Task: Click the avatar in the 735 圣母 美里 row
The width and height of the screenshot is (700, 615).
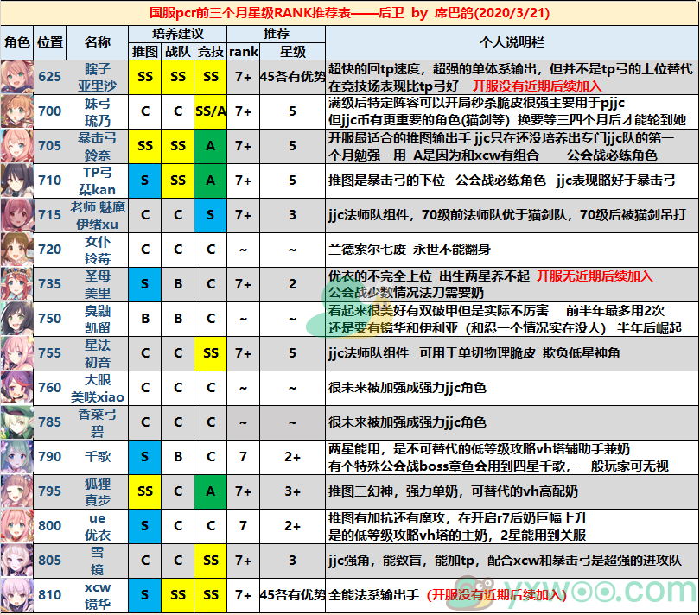Action: 17,284
